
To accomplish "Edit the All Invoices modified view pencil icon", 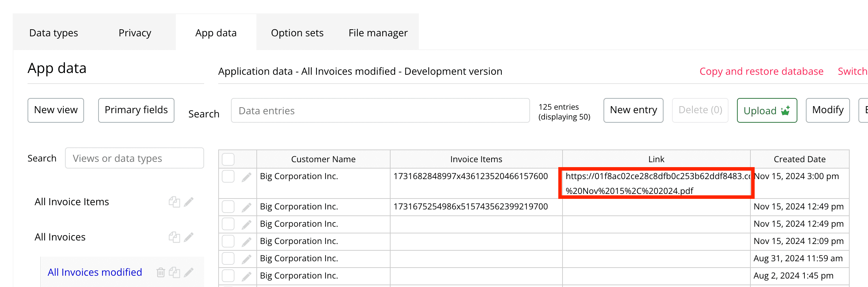I will [189, 273].
